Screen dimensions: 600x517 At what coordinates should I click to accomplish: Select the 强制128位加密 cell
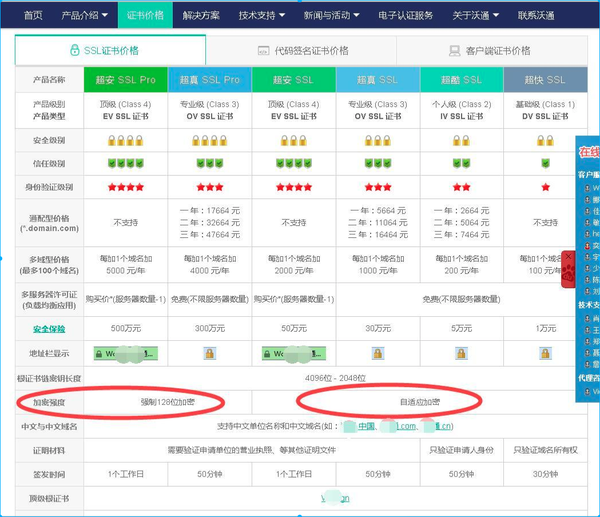tap(168, 402)
